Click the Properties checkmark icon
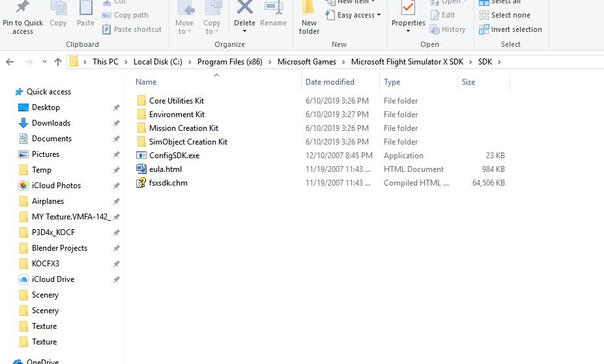The image size is (604, 364). point(408,8)
